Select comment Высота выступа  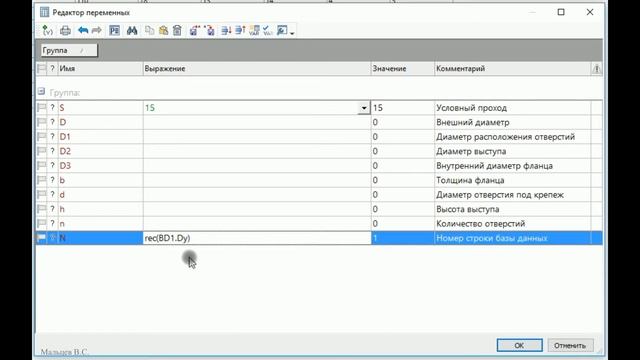click(x=468, y=209)
